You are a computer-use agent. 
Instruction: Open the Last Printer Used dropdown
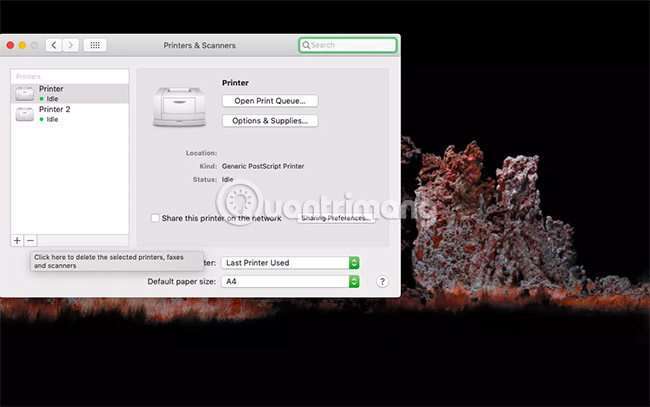coord(290,263)
